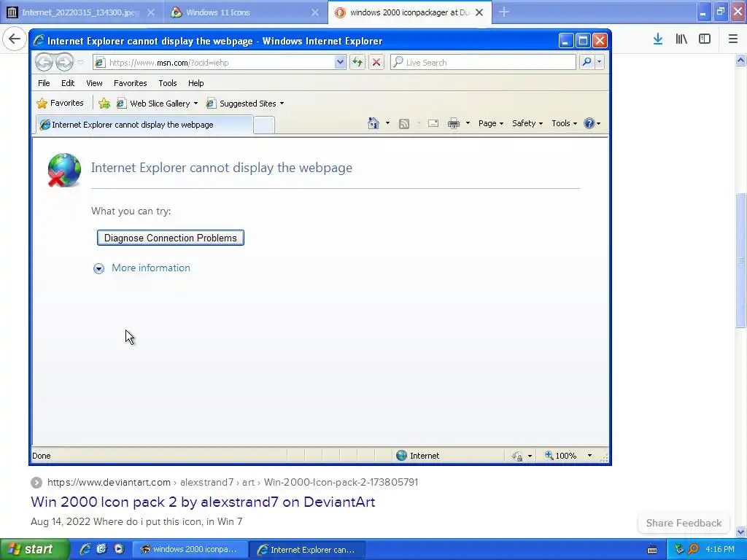747x560 pixels.
Task: Open the Windows Start button
Action: [x=34, y=549]
